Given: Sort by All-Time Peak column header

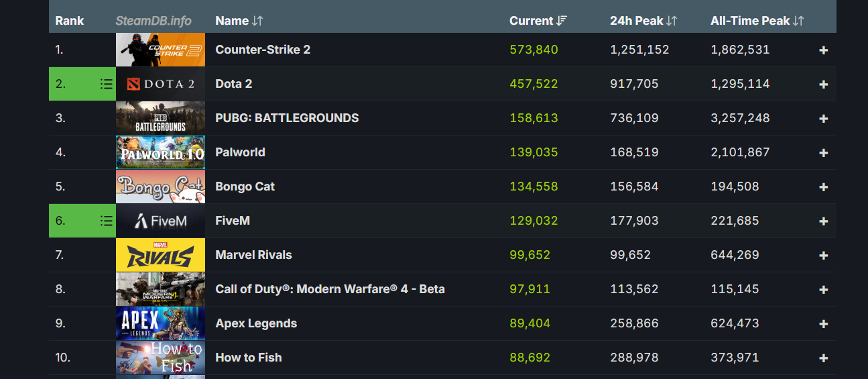Looking at the screenshot, I should click(x=757, y=21).
